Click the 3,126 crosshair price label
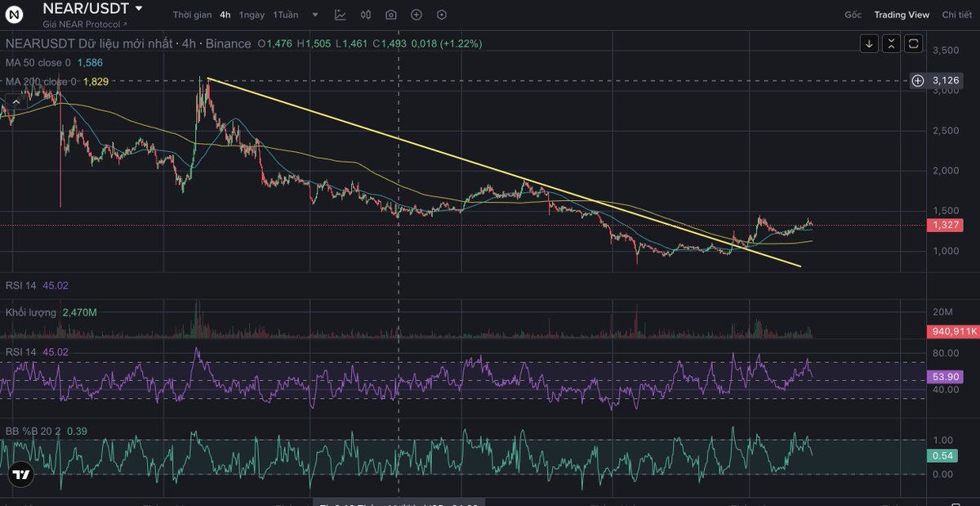Viewport: 980px width, 506px height. (x=946, y=80)
